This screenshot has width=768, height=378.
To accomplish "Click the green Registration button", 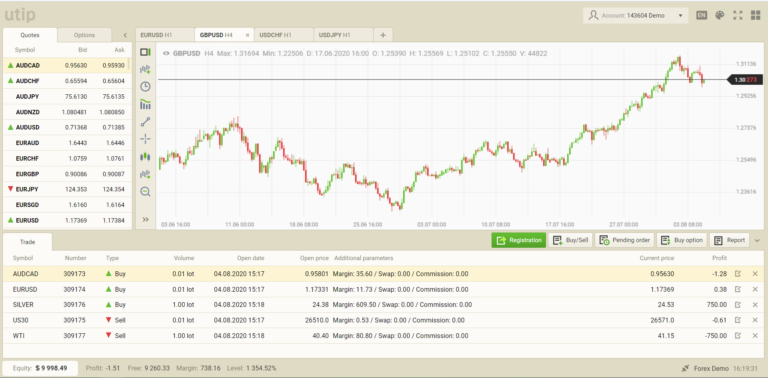I will [519, 240].
